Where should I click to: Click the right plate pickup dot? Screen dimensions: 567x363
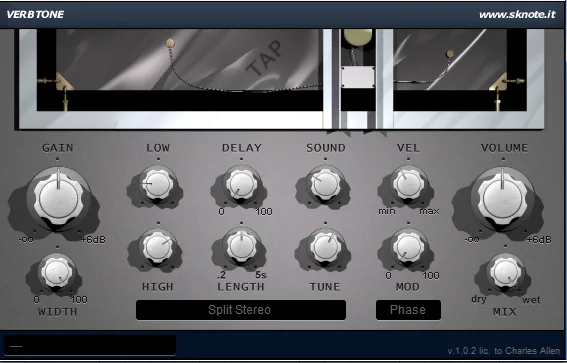[x=450, y=54]
